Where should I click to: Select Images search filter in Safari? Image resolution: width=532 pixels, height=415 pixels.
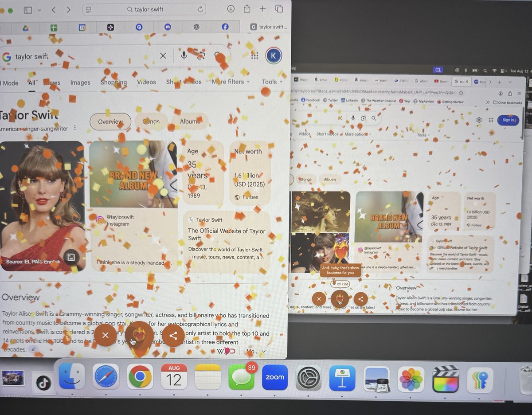[80, 82]
